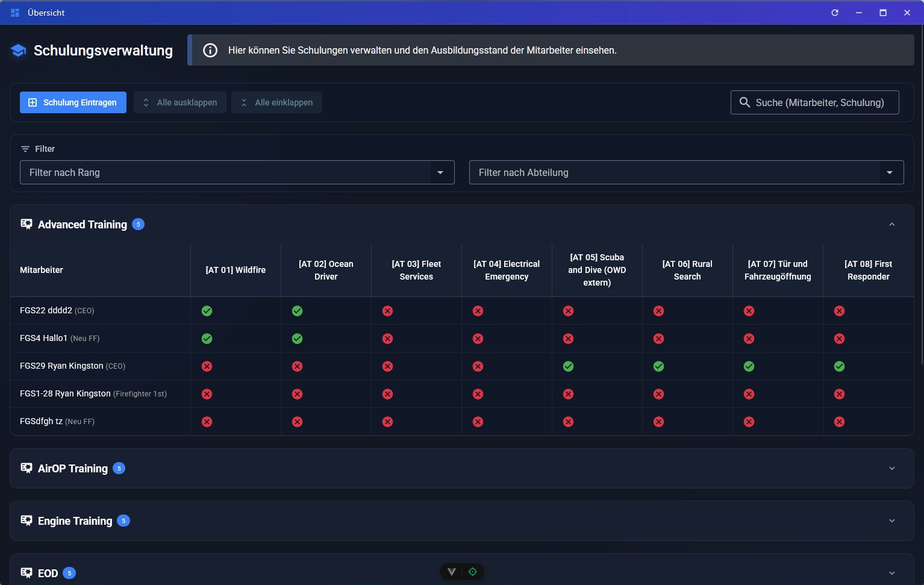Image resolution: width=924 pixels, height=585 pixels.
Task: Click the AirOP Training section title
Action: (73, 468)
